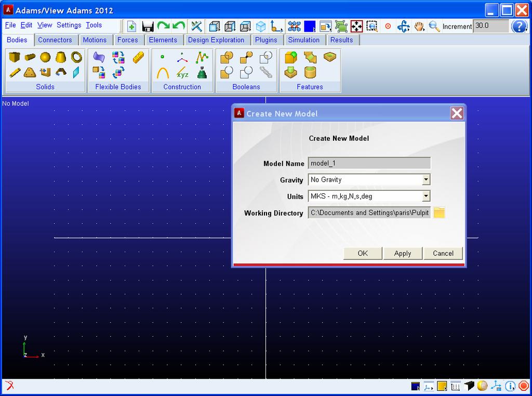Switch to the Results tab

(342, 40)
